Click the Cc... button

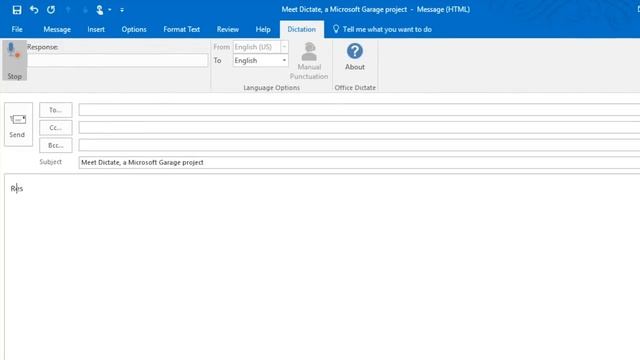coord(56,128)
